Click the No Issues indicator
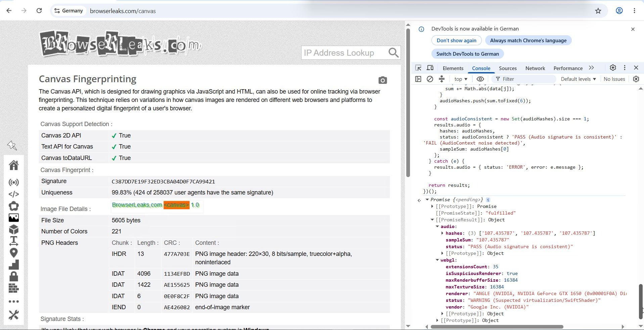 (614, 79)
